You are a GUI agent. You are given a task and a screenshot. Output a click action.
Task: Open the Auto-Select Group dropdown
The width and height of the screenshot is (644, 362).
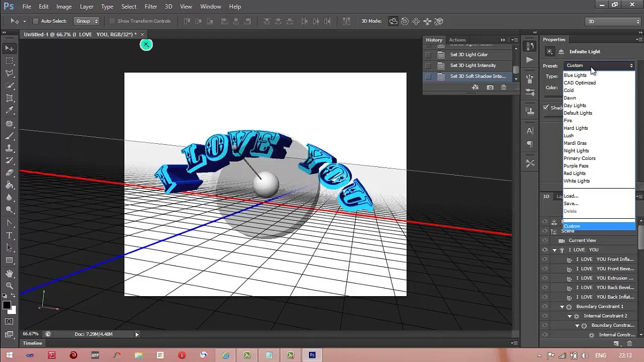[x=87, y=21]
